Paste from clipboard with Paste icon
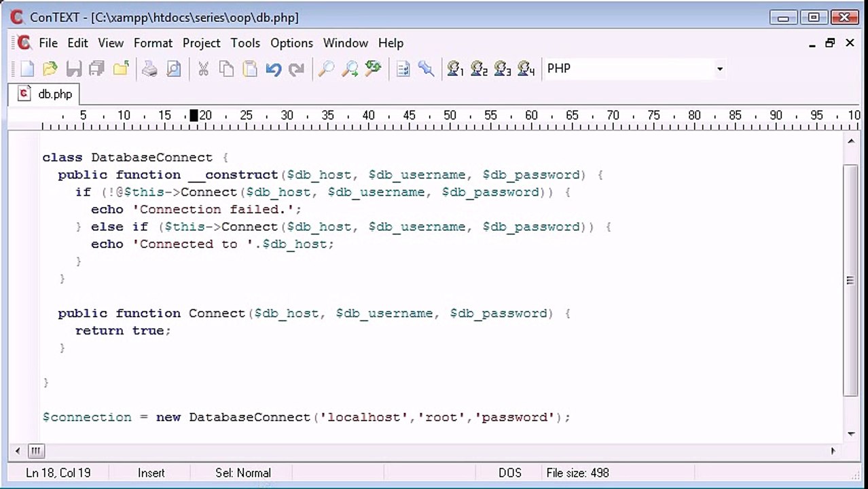868x489 pixels. pyautogui.click(x=250, y=69)
